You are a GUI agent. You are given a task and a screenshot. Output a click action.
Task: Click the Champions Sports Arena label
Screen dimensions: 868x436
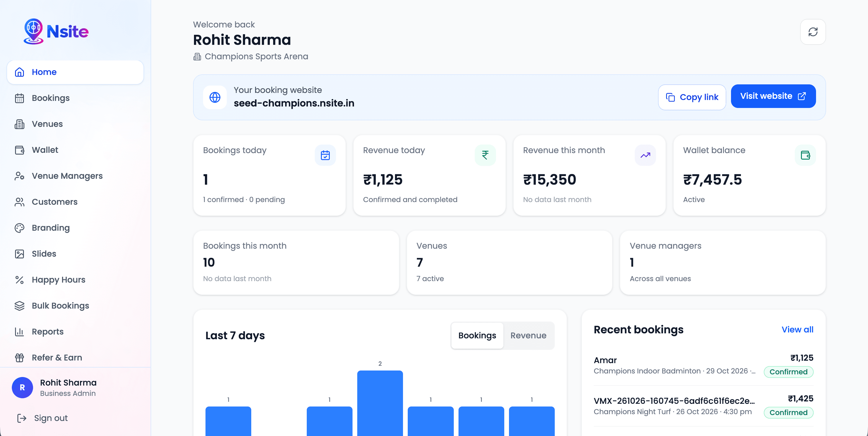256,57
